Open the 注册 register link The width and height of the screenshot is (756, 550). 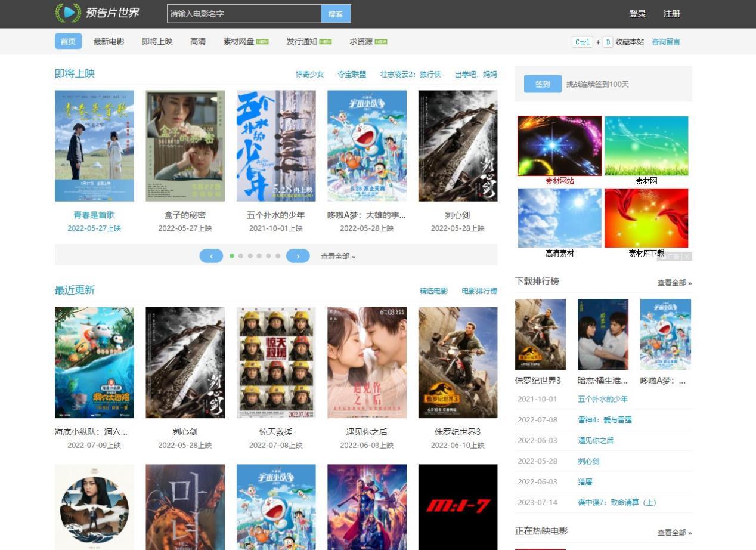pos(671,14)
